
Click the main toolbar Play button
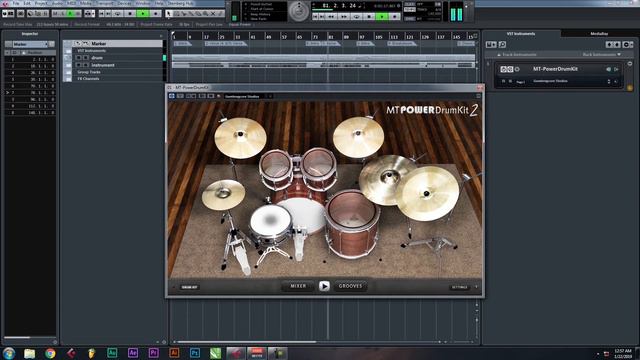[x=142, y=13]
